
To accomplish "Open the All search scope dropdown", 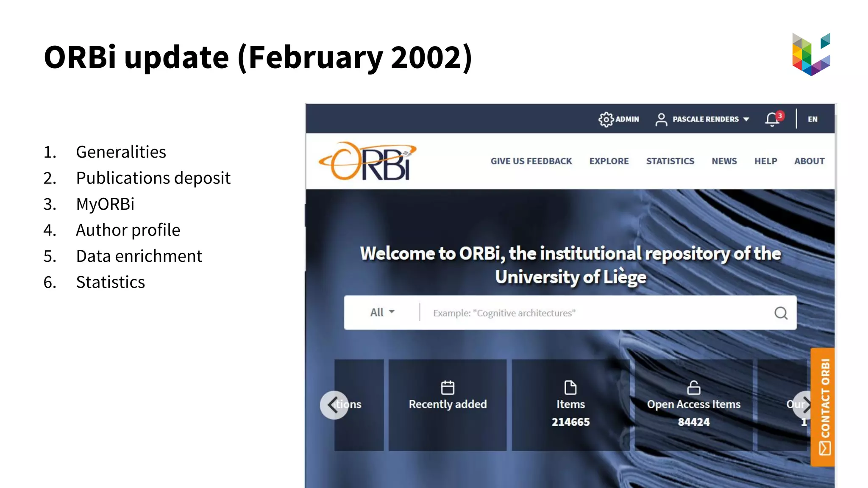I will tap(382, 313).
